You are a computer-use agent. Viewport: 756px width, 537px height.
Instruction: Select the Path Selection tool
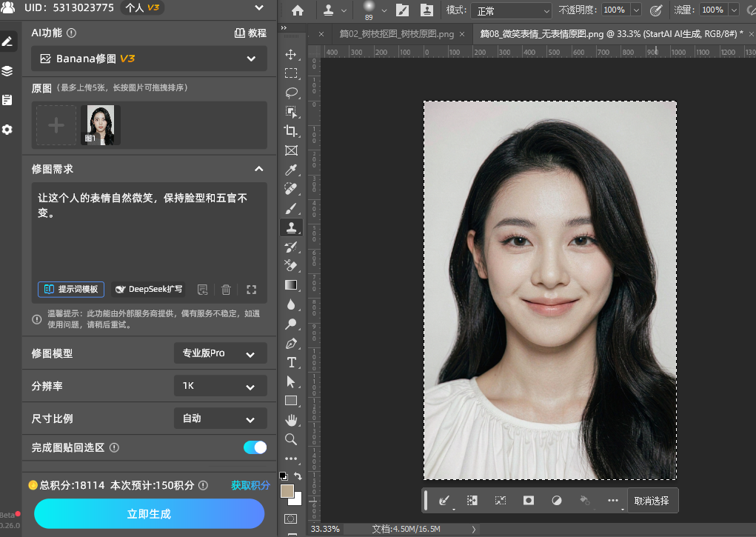(x=291, y=381)
